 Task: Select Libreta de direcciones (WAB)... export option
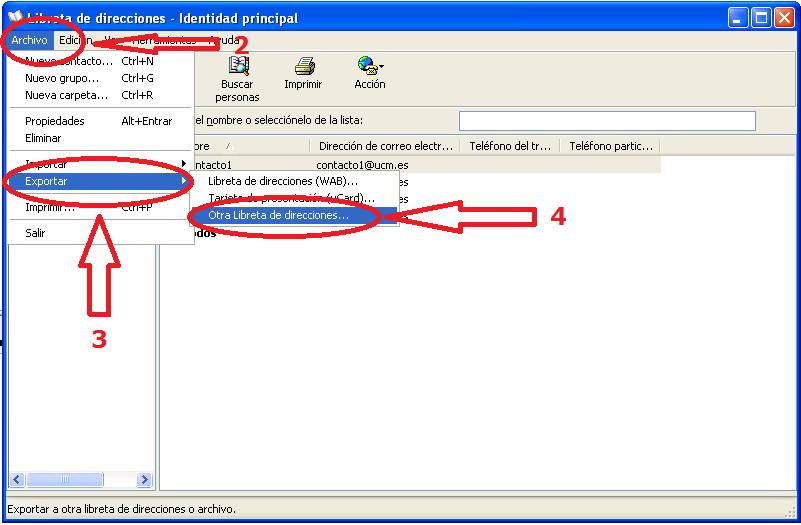(x=283, y=181)
